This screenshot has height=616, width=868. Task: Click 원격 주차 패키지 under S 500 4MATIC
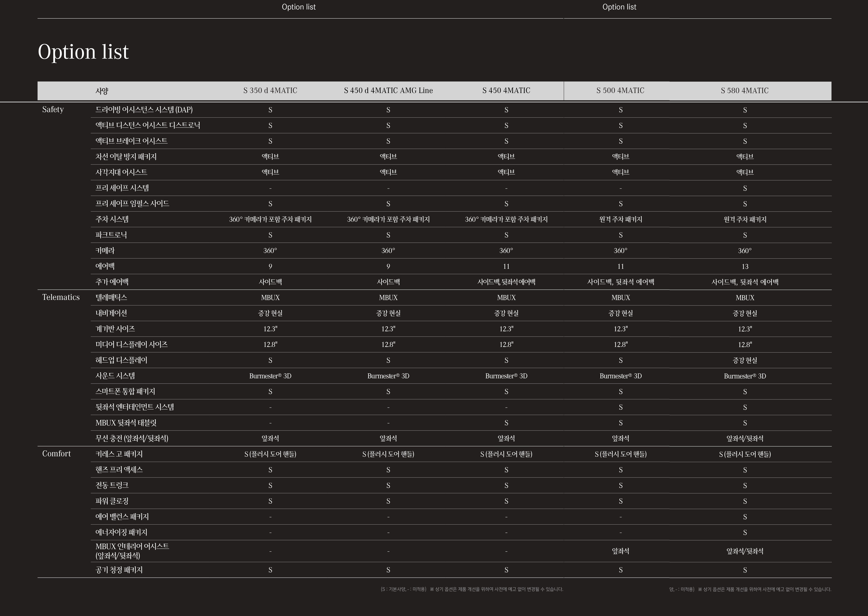tap(620, 219)
